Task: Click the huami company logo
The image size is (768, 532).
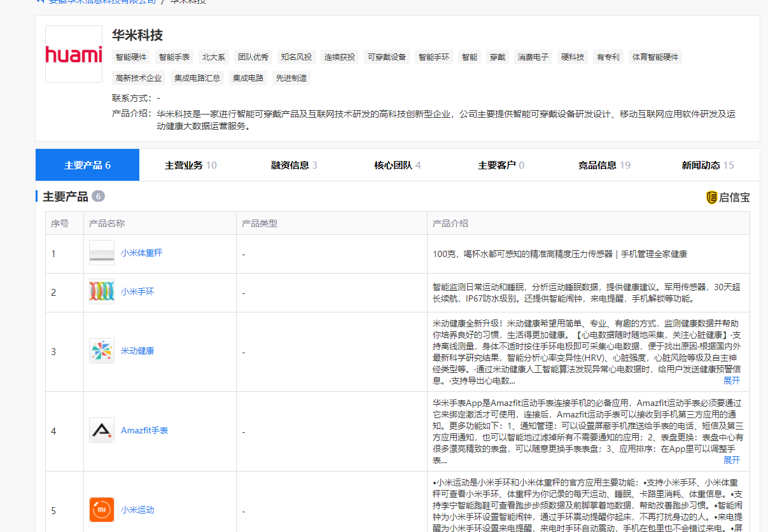Action: (74, 54)
